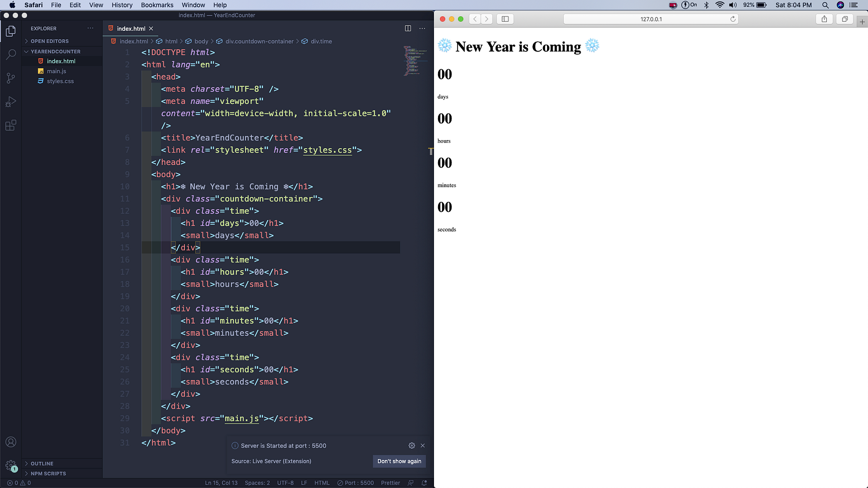Open a new tab in Safari

[x=862, y=22]
